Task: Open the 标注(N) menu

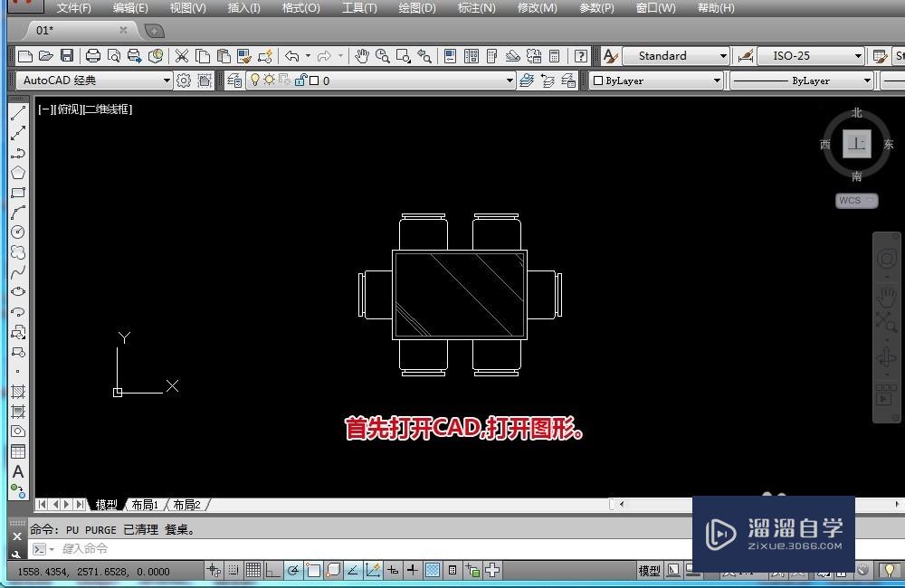Action: click(476, 8)
